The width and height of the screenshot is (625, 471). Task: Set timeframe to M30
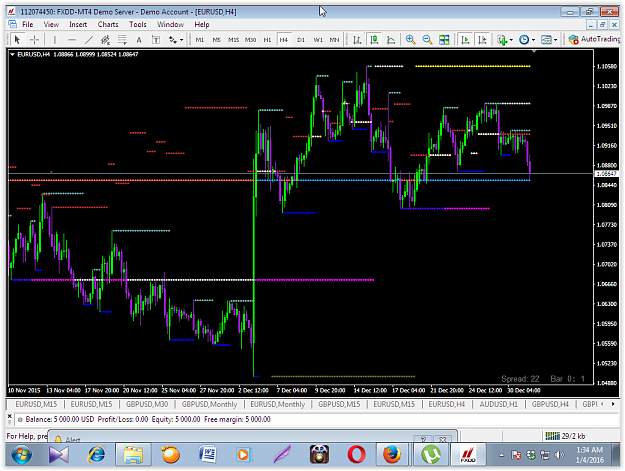250,39
